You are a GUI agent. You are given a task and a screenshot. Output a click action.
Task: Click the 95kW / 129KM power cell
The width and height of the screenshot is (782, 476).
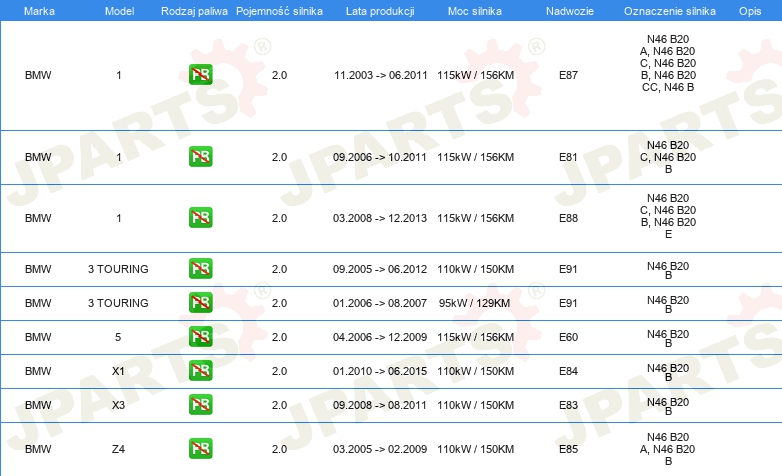(474, 303)
